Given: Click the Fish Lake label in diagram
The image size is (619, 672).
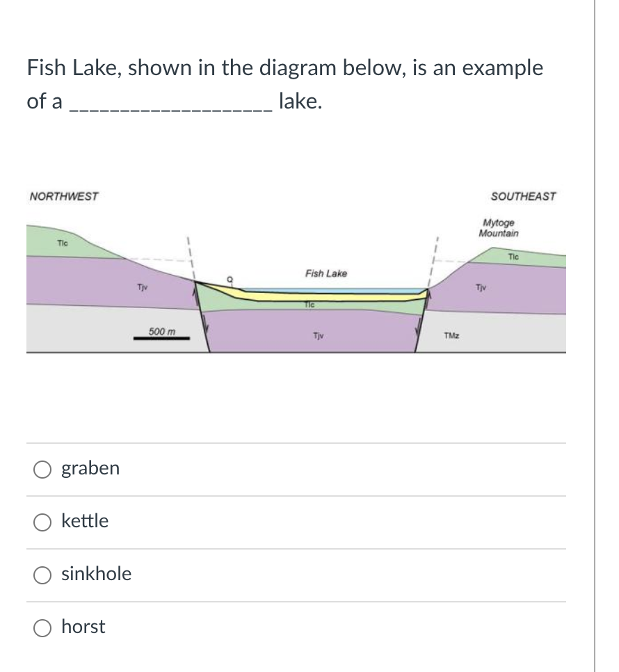Looking at the screenshot, I should pyautogui.click(x=325, y=273).
